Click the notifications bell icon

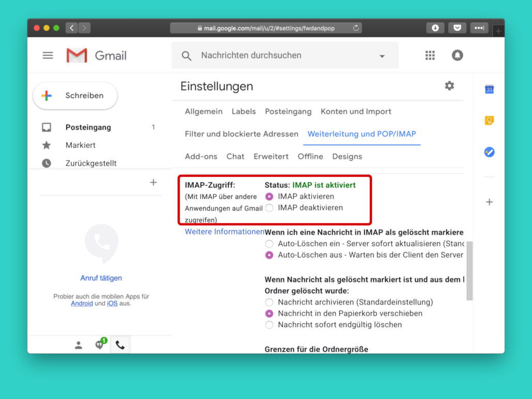pyautogui.click(x=457, y=56)
